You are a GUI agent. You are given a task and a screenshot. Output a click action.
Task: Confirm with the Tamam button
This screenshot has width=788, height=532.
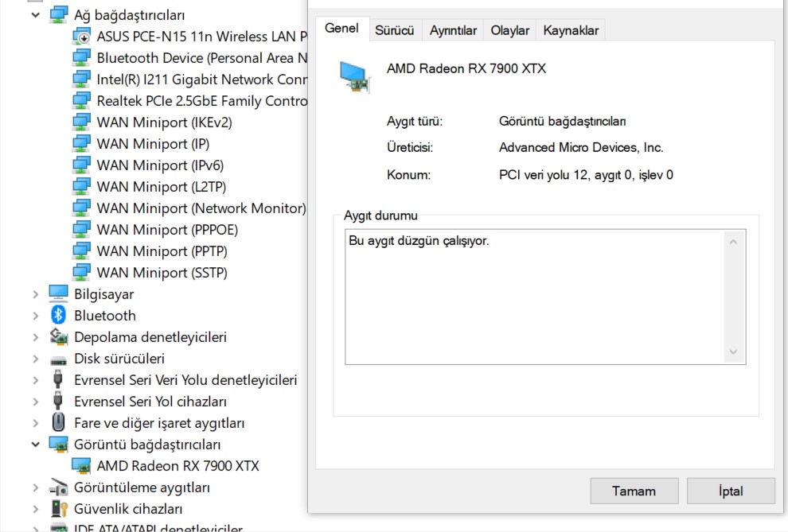pyautogui.click(x=634, y=491)
